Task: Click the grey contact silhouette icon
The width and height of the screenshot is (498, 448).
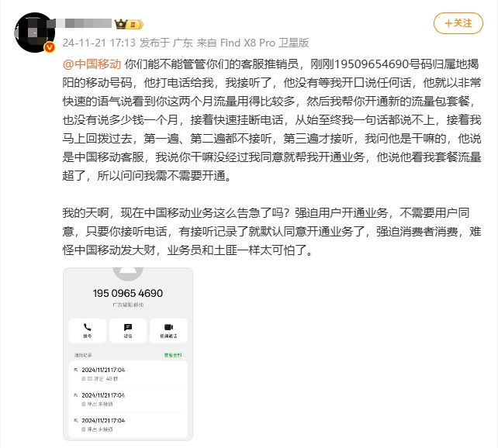Action: (x=128, y=274)
